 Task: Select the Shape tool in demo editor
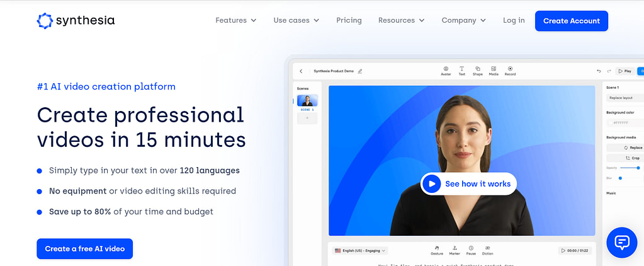click(478, 71)
